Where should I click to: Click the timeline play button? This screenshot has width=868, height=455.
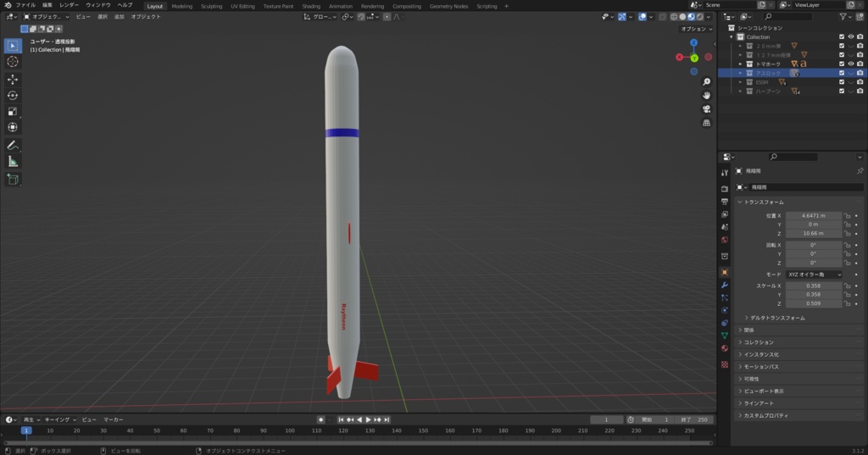(369, 420)
